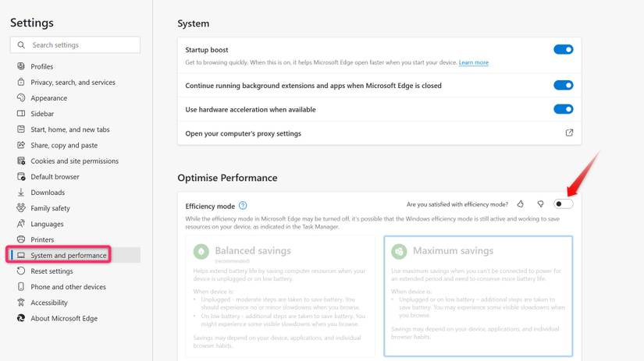
Task: Select the Reset settings option
Action: pyautogui.click(x=52, y=271)
